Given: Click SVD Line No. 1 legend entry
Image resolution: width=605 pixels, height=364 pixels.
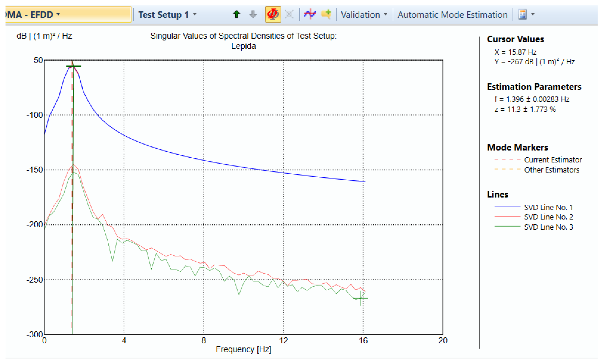Looking at the screenshot, I should pyautogui.click(x=548, y=207).
